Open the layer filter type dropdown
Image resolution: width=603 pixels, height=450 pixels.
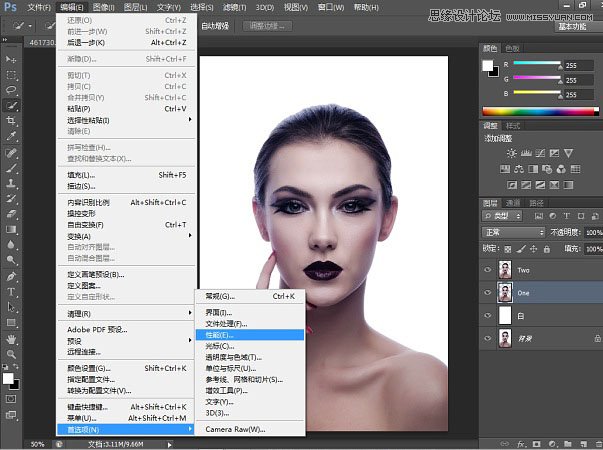pyautogui.click(x=502, y=216)
